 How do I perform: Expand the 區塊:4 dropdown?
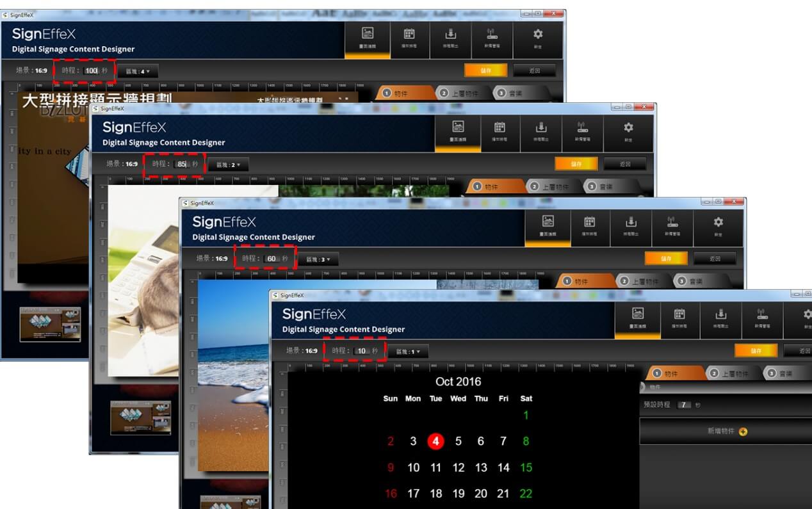138,71
